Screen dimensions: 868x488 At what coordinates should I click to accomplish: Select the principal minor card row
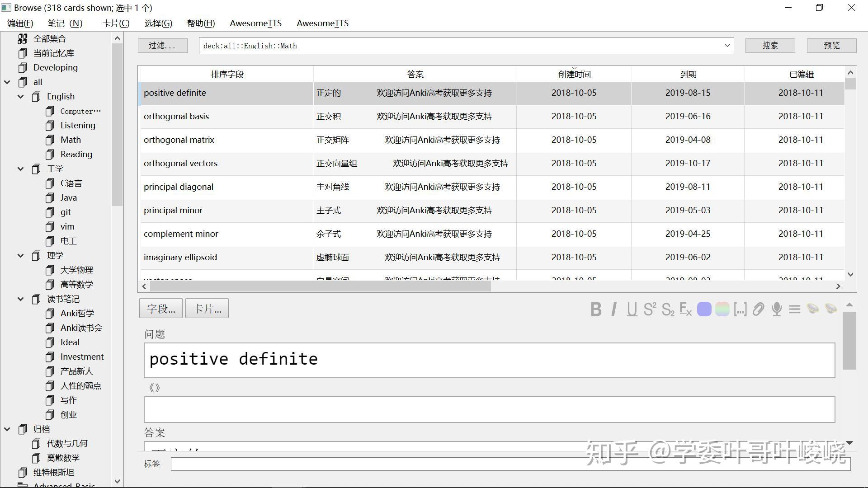[x=492, y=211]
